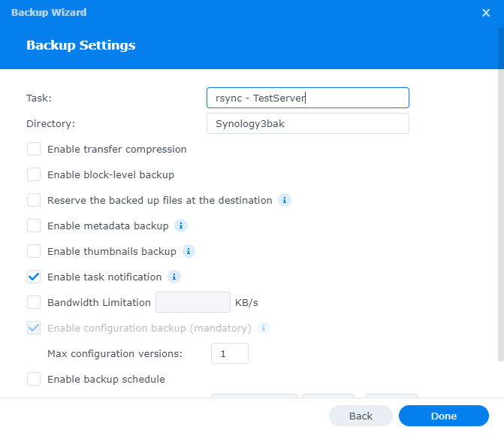Enable thumbnails backup checkbox

click(x=34, y=251)
